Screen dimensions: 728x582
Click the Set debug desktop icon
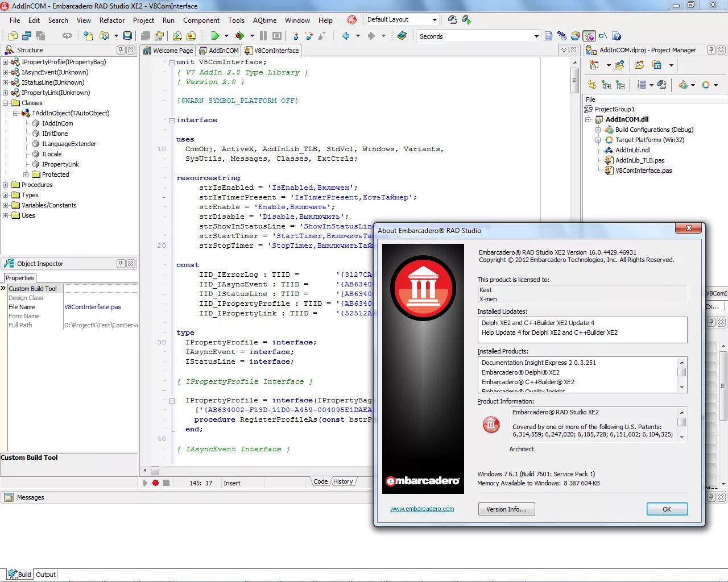(466, 20)
